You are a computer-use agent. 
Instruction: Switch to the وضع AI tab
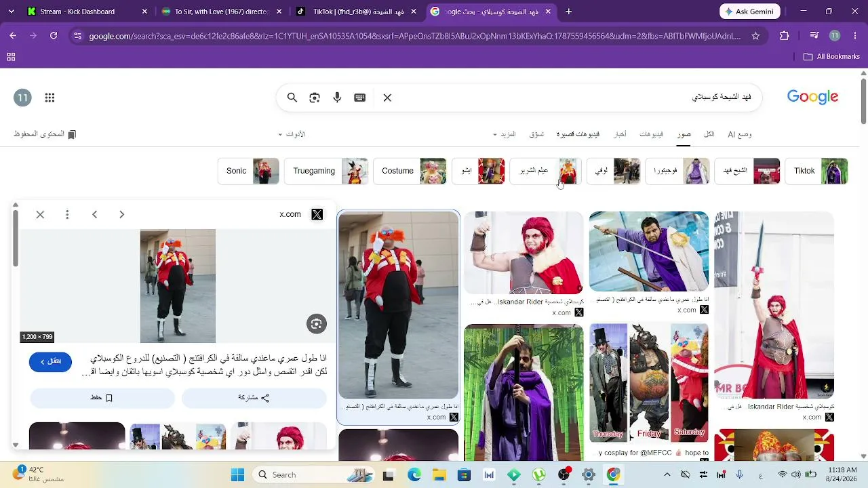point(740,134)
